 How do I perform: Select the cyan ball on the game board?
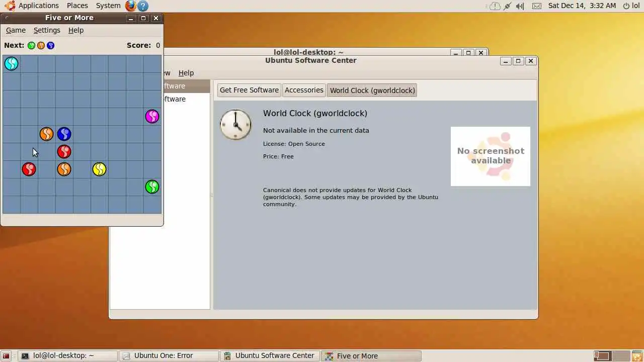pos(11,63)
